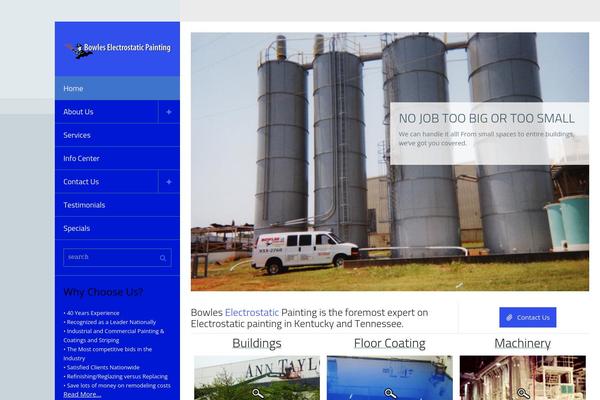The height and width of the screenshot is (400, 600).
Task: Click the magnifier icon on Floor Coating thumbnail
Action: point(390,393)
